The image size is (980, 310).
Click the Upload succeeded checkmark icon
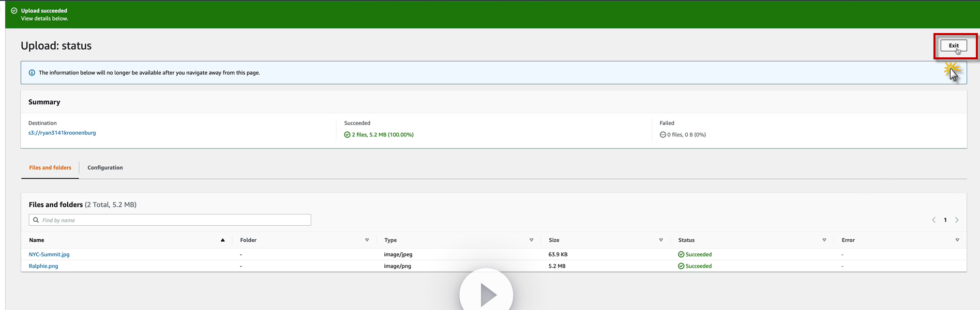(14, 11)
